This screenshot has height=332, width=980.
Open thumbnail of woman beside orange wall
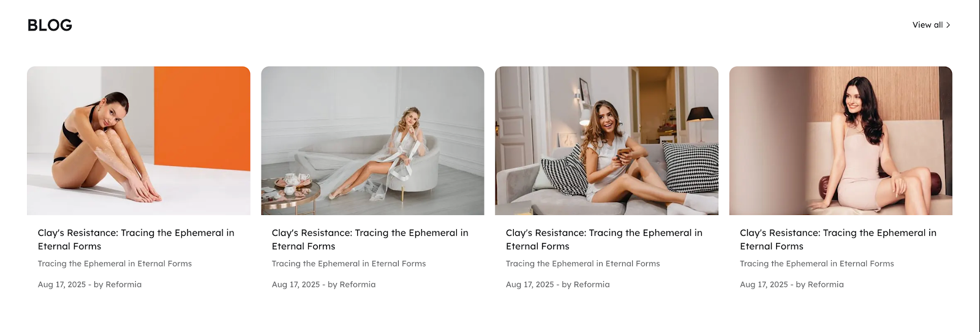pos(138,141)
